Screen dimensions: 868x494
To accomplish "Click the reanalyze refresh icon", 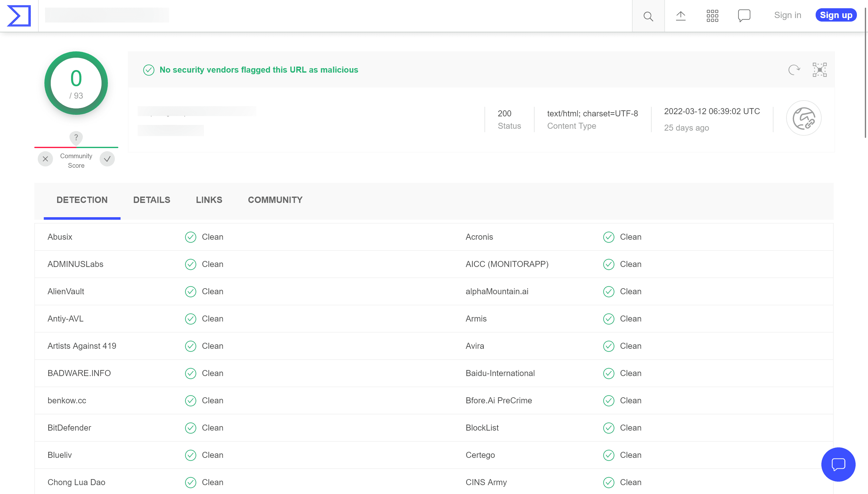I will pyautogui.click(x=794, y=70).
